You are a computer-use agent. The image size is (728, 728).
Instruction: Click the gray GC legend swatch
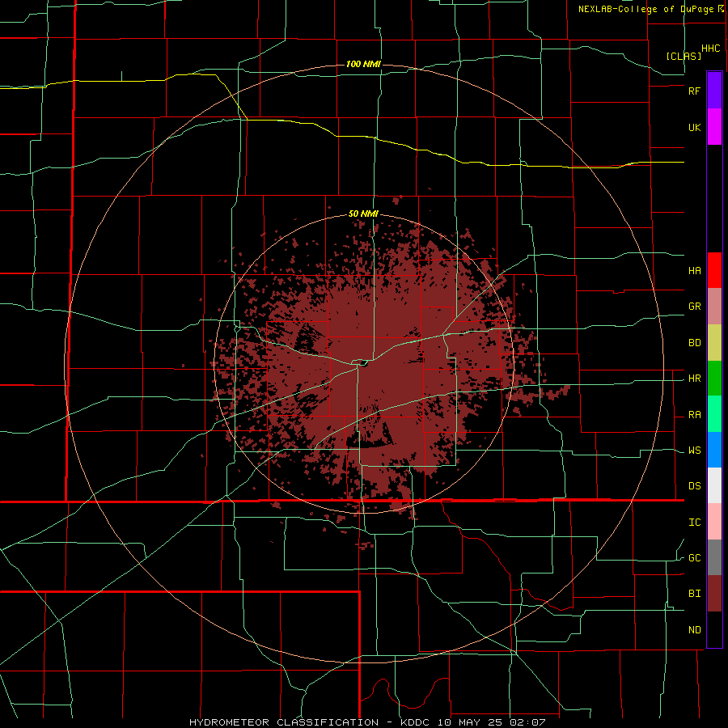point(714,557)
